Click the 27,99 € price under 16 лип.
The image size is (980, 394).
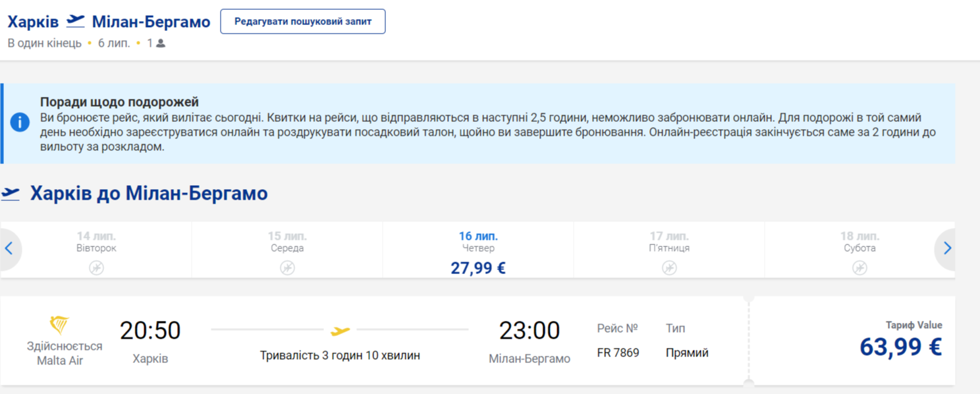(x=478, y=268)
